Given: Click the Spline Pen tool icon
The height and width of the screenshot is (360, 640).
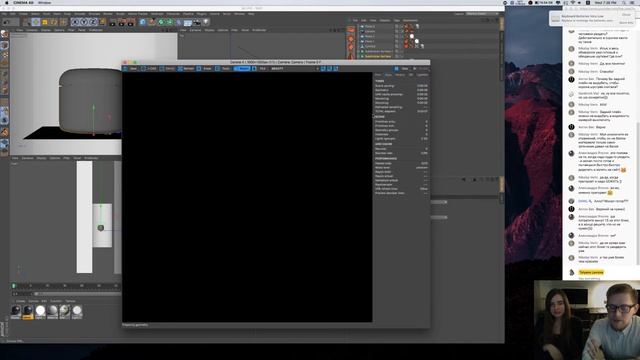Looking at the screenshot, I should [x=151, y=22].
